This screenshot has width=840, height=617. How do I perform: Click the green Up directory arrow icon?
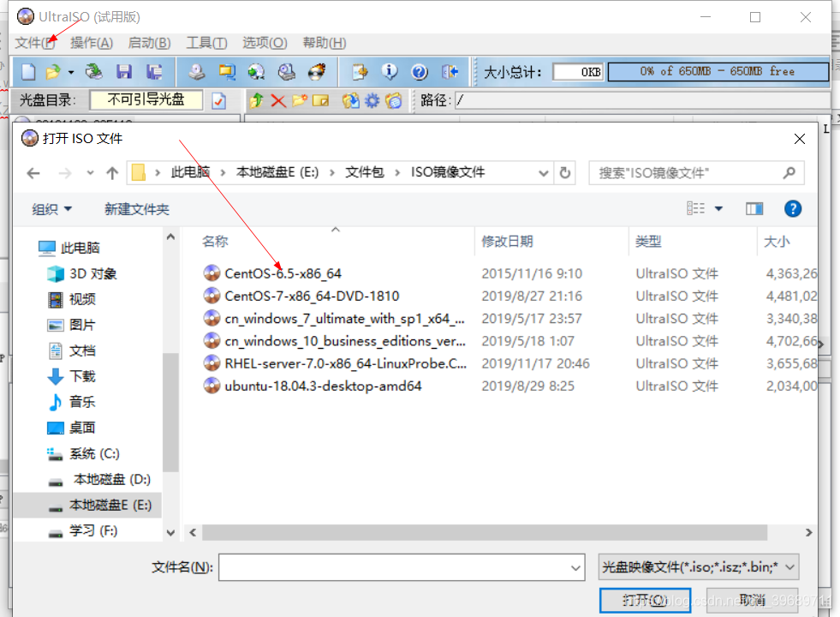257,100
